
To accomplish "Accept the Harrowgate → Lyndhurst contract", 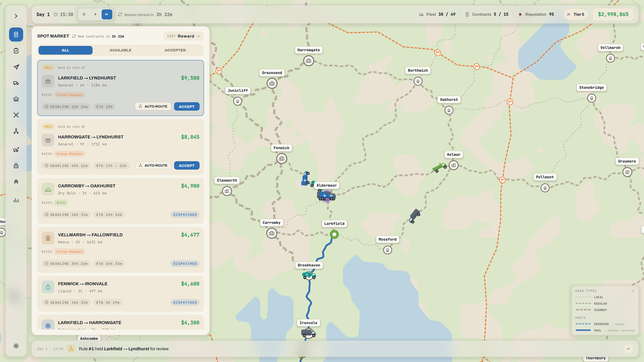I will 186,166.
